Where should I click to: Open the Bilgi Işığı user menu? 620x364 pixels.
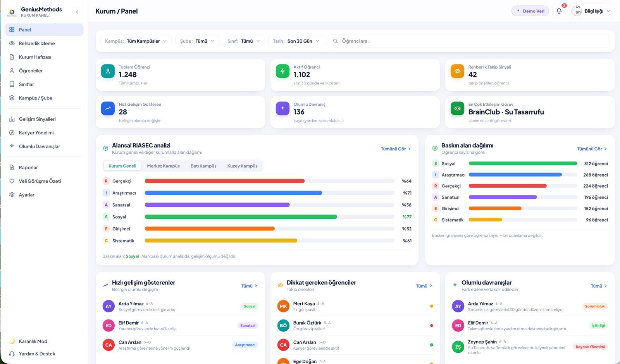(592, 11)
